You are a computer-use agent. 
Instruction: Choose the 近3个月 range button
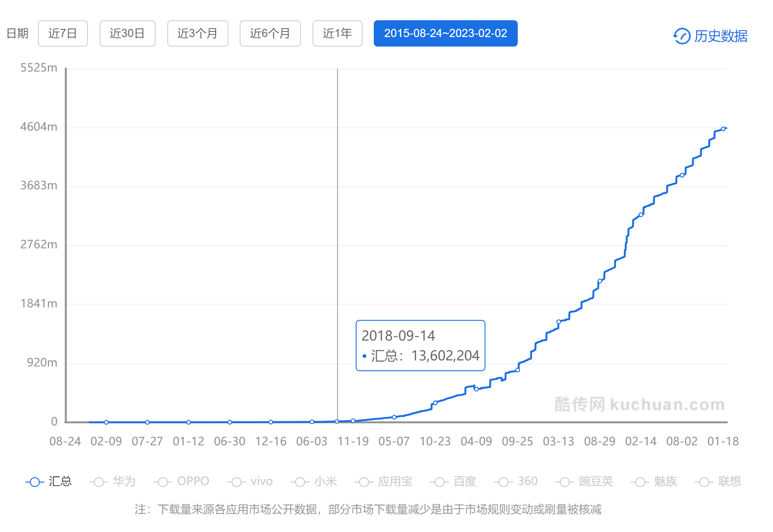coord(197,33)
